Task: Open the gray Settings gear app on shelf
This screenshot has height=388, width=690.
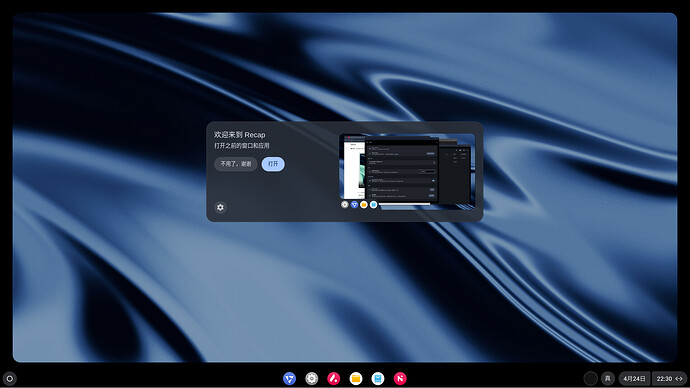Action: 312,378
